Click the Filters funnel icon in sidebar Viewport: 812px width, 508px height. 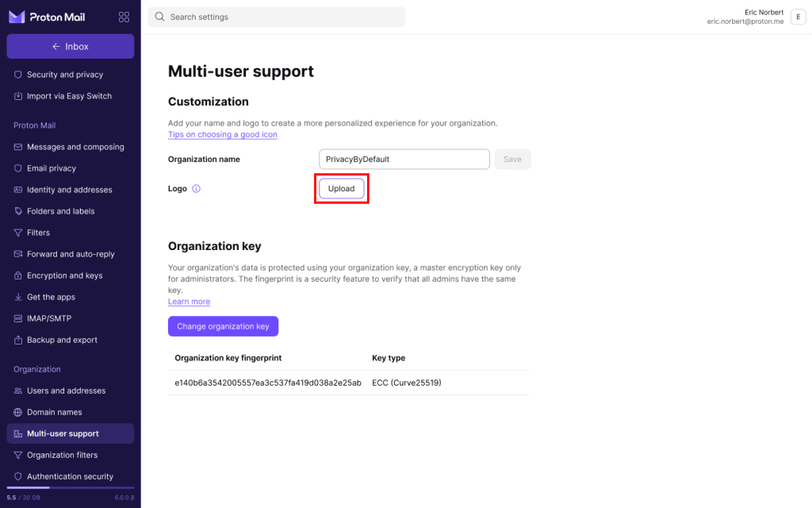[17, 233]
